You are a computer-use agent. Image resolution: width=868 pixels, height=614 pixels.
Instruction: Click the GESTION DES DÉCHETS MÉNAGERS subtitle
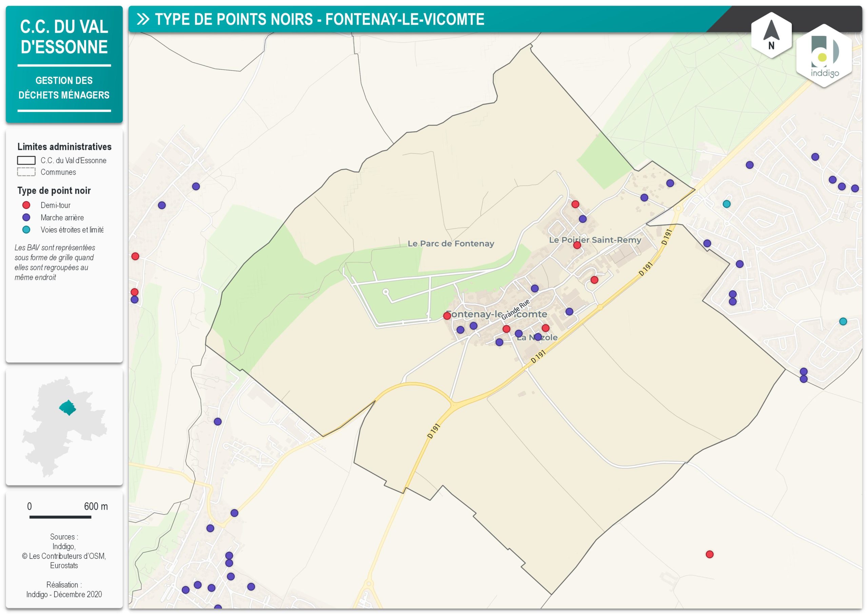[x=64, y=88]
